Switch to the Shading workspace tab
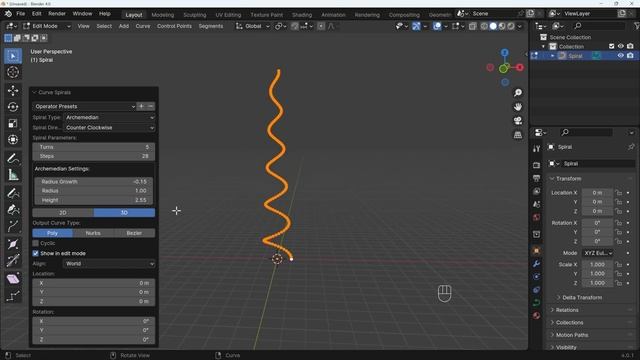Viewport: 640px width, 360px height. [302, 15]
